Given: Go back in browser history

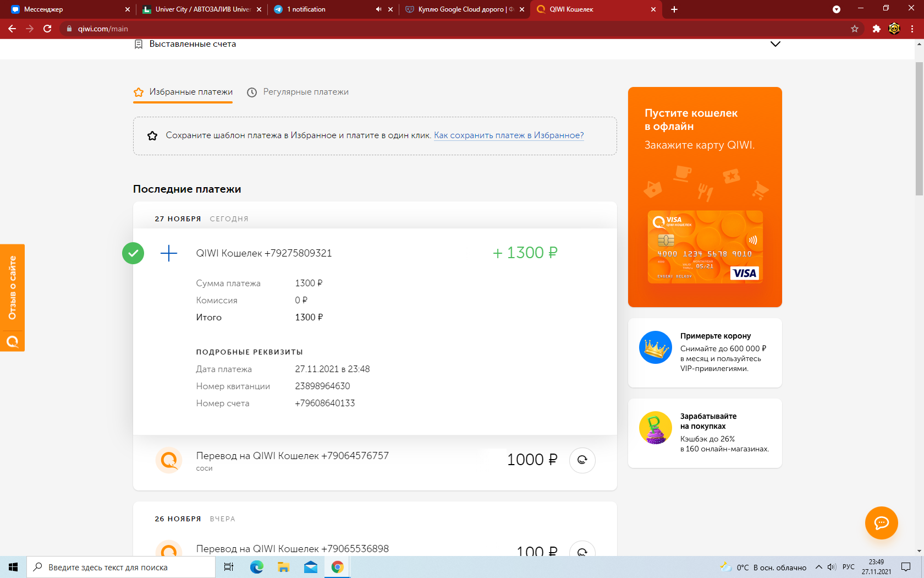Looking at the screenshot, I should pos(12,29).
